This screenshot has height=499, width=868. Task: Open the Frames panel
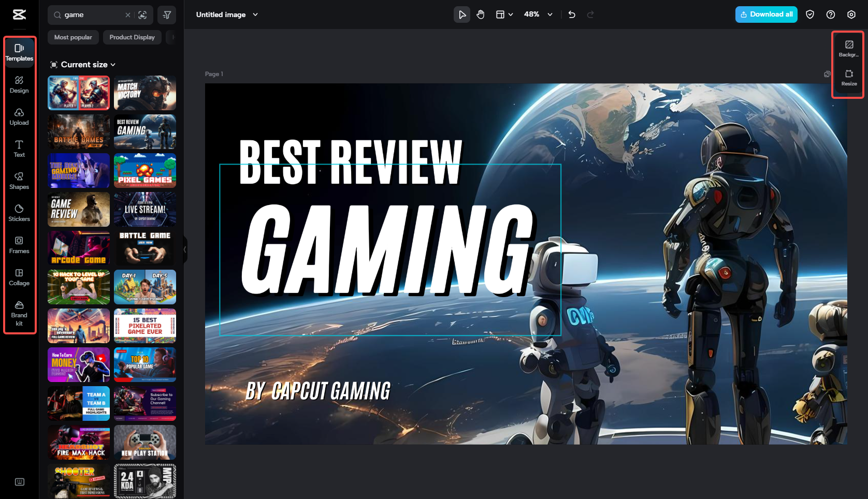tap(19, 245)
